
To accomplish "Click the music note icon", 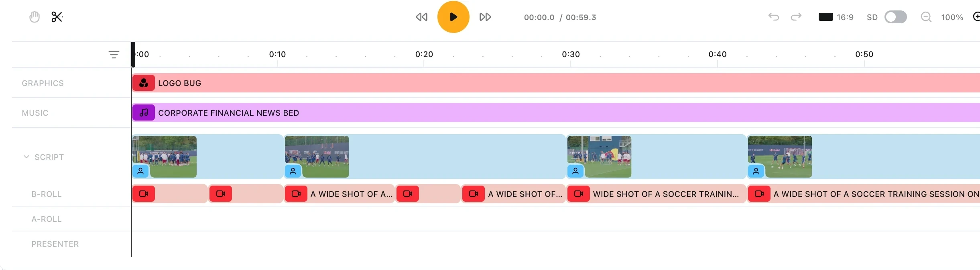I will 144,113.
